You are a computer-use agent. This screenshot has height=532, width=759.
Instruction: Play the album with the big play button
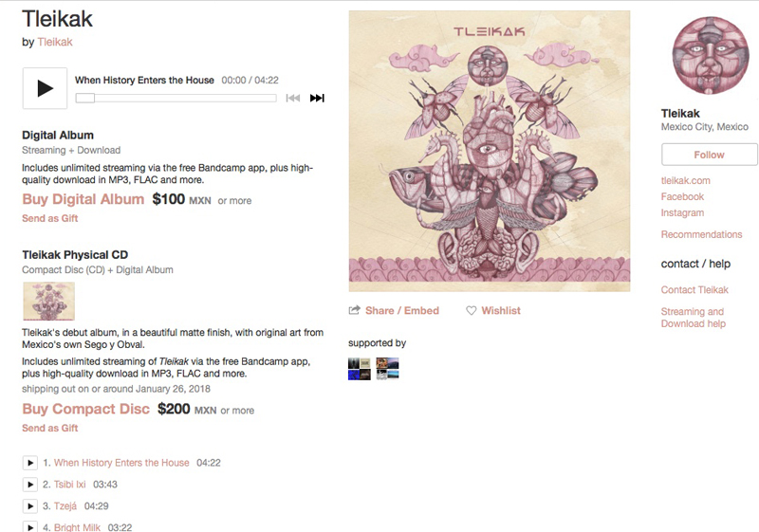coord(45,88)
